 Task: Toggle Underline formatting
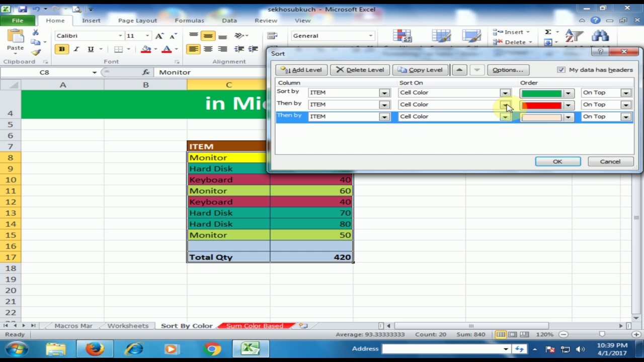tap(91, 49)
